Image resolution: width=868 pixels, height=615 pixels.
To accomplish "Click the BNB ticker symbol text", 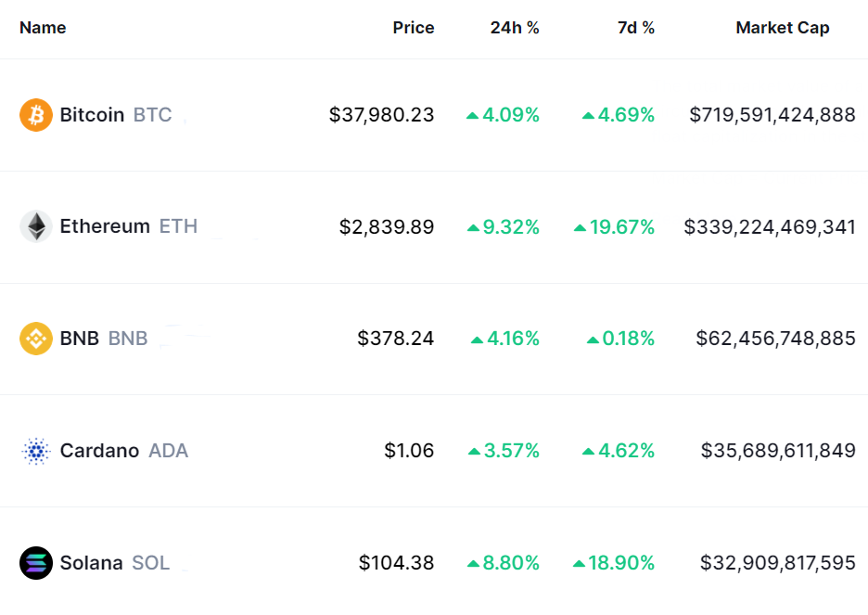I will 128,339.
